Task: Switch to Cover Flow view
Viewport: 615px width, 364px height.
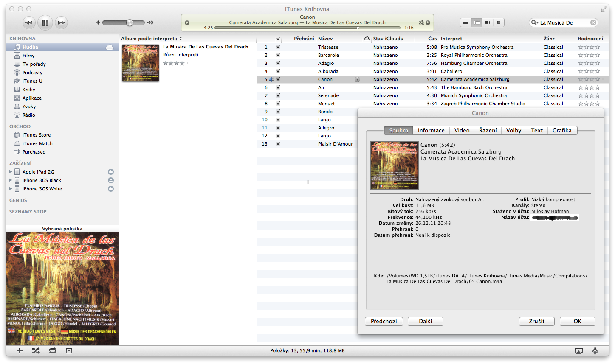Action: 498,22
